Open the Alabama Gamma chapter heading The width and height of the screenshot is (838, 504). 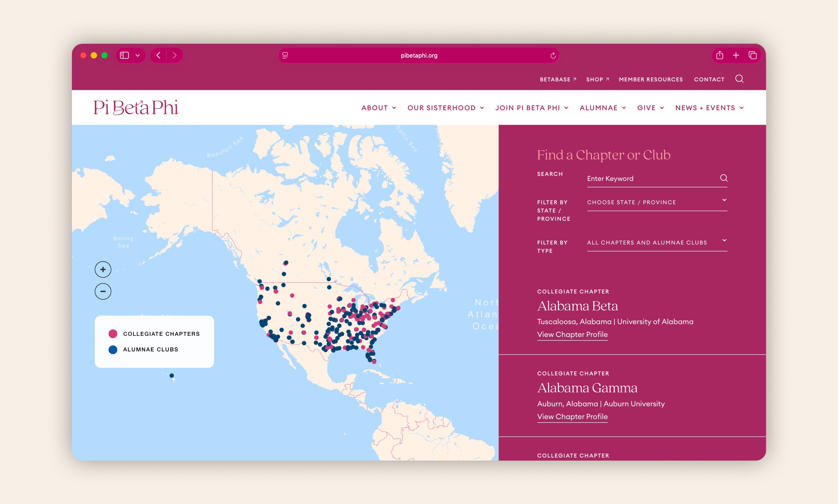click(x=587, y=388)
